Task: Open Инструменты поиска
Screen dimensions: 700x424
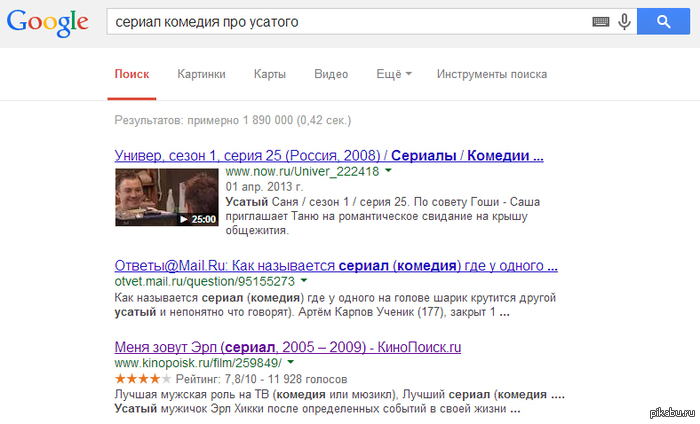Action: [492, 74]
